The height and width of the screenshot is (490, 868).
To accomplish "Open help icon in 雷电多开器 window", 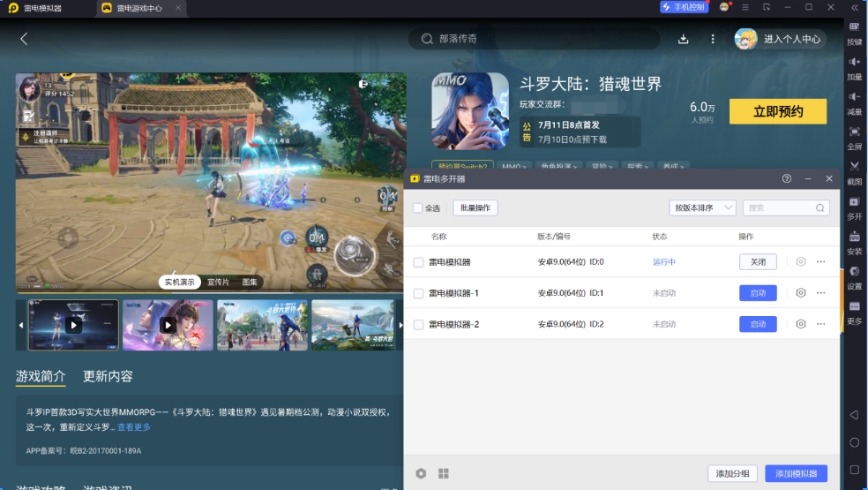I will [787, 178].
